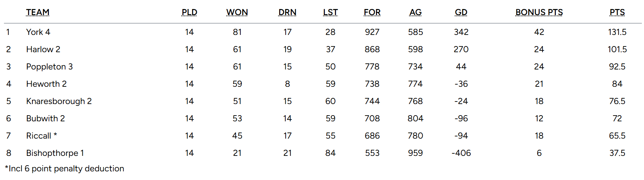Image resolution: width=644 pixels, height=180 pixels.
Task: Click York 4's points total 131.5
Action: pos(617,32)
